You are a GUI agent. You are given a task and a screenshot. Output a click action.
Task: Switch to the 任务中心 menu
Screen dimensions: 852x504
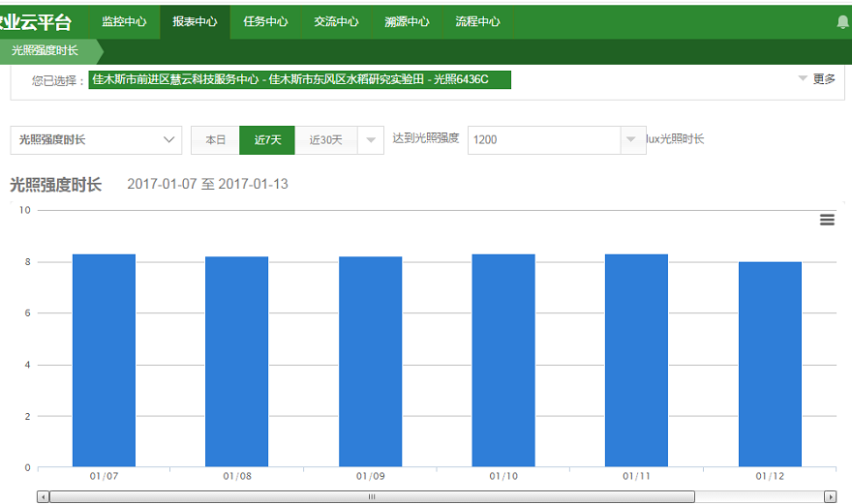[265, 21]
